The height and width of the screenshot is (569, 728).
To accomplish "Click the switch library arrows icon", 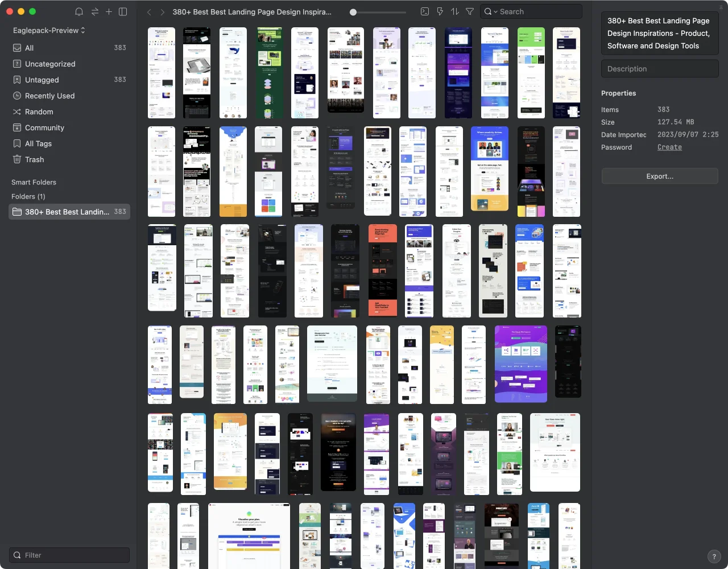I will [x=94, y=11].
